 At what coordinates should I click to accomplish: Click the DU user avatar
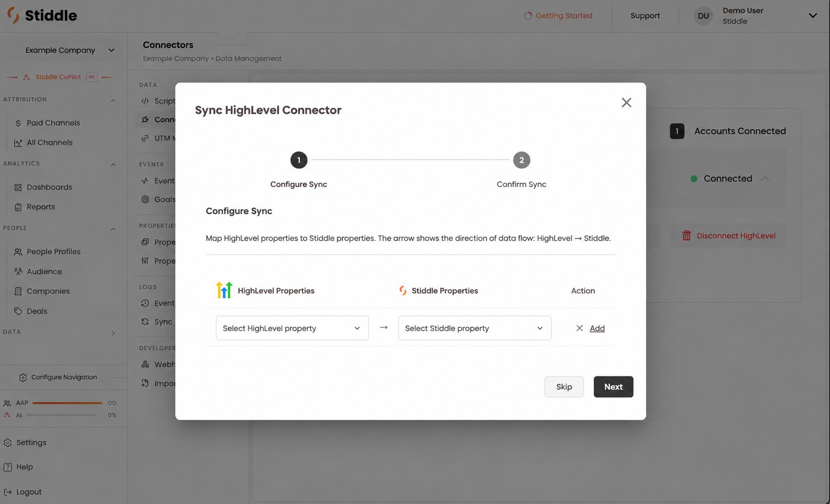pos(703,16)
